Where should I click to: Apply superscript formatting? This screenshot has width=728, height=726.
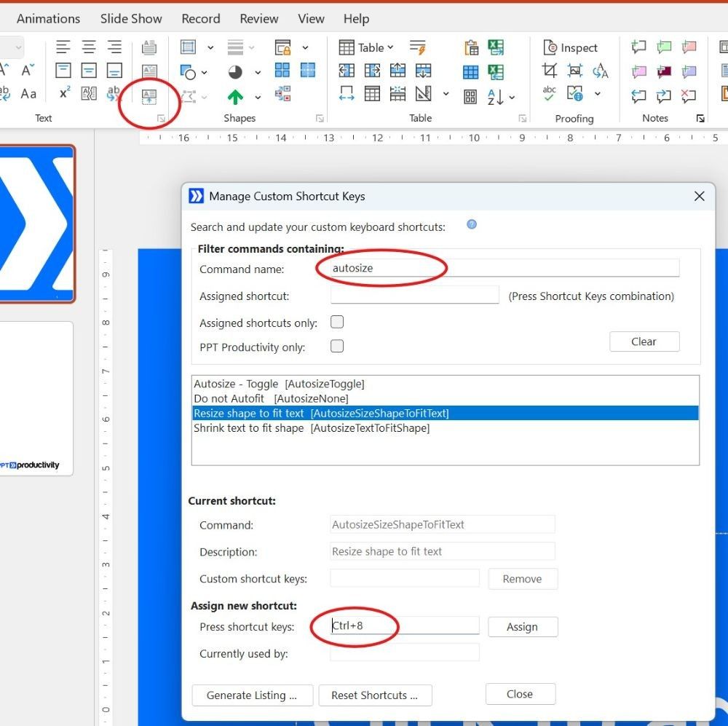(x=65, y=93)
